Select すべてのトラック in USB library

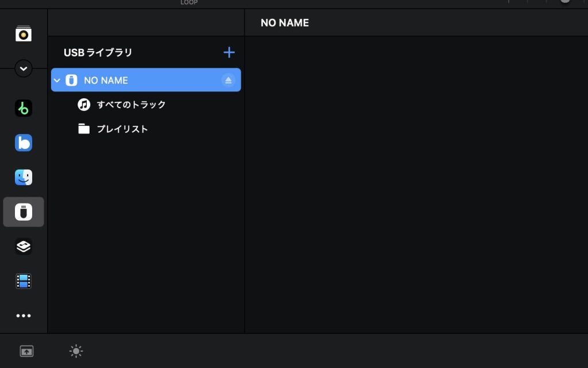click(131, 105)
